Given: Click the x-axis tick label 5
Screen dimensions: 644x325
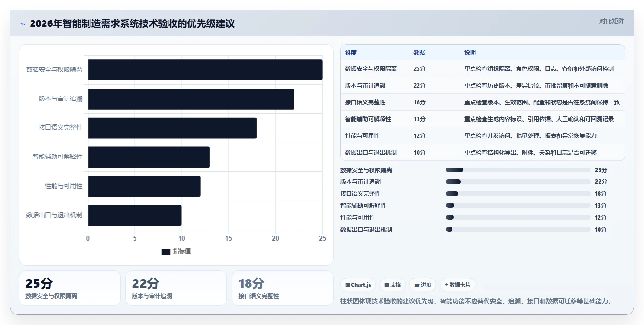Looking at the screenshot, I should click(135, 238).
